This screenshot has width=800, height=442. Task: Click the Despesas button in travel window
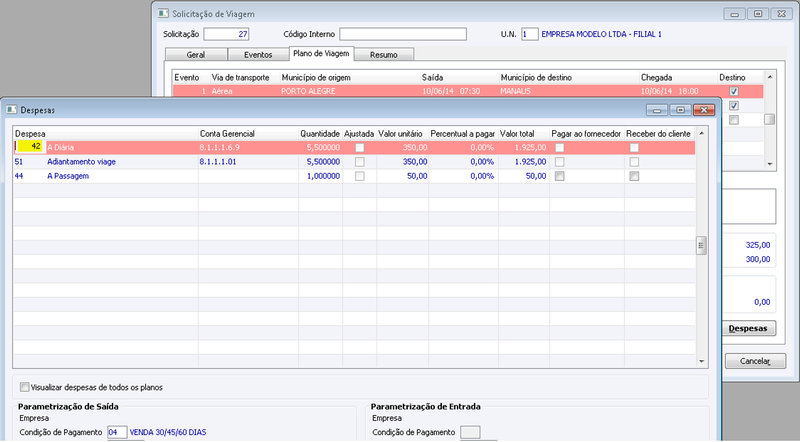748,328
